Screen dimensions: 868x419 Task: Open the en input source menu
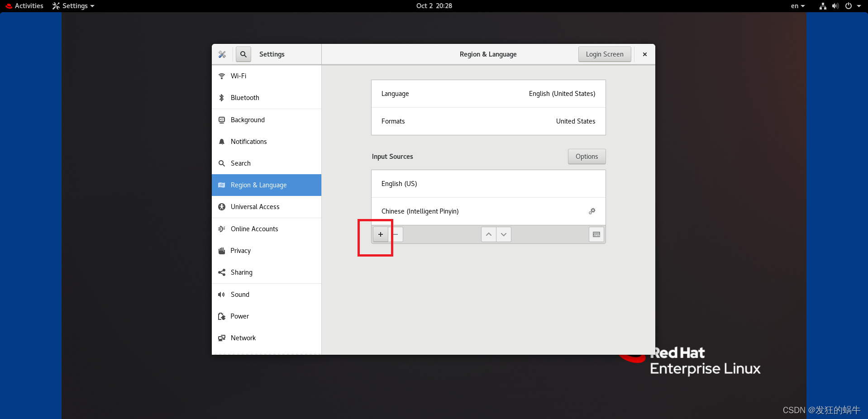tap(797, 6)
